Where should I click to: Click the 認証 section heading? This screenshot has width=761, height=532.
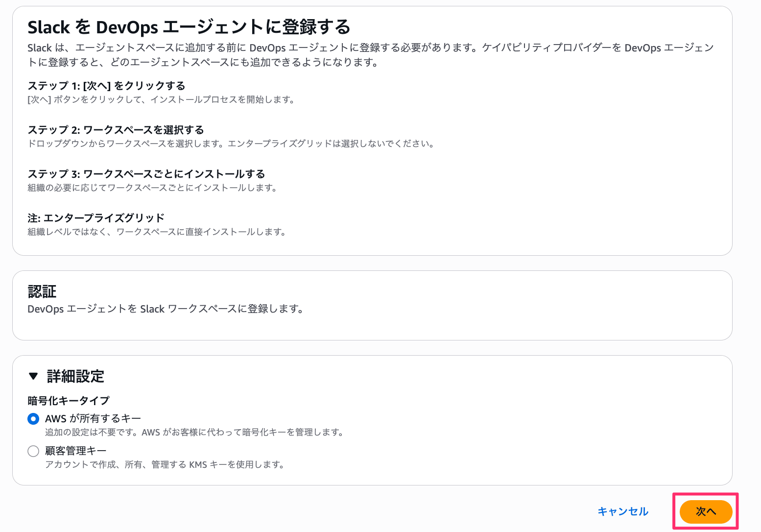tap(42, 291)
